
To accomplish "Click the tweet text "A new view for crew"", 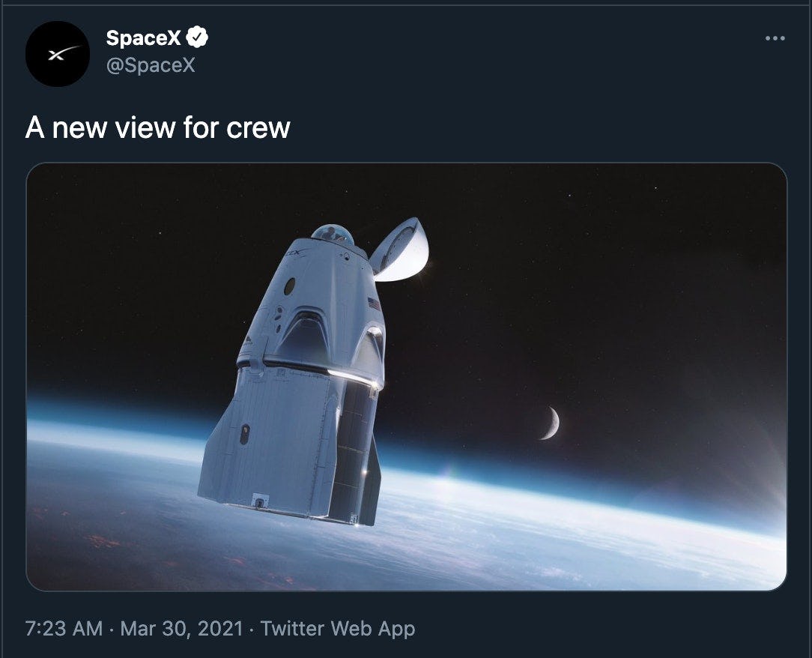I will (x=157, y=127).
